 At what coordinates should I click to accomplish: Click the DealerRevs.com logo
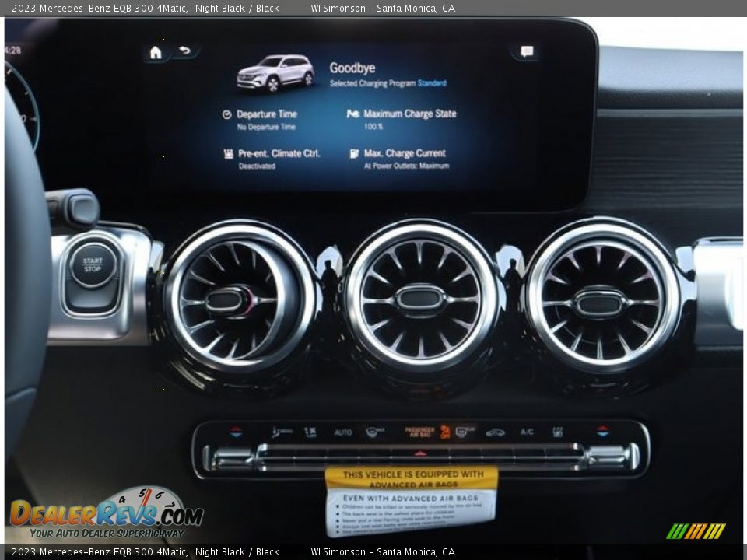point(107,513)
